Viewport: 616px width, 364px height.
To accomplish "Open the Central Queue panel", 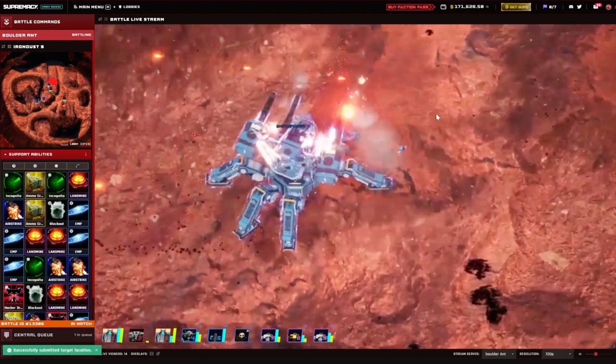I will (47, 335).
